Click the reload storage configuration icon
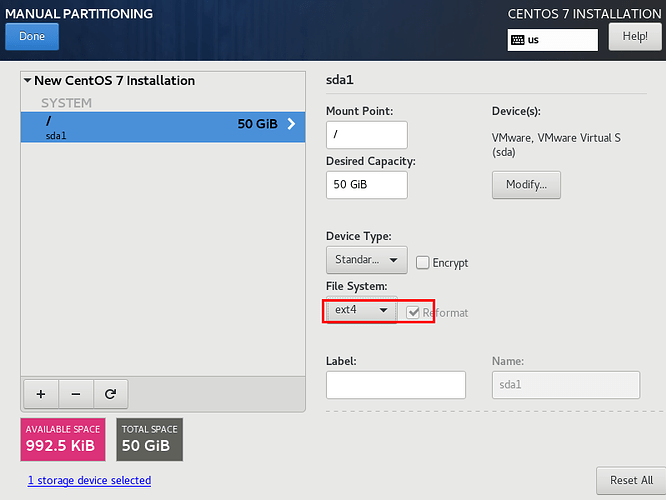The width and height of the screenshot is (666, 500). (x=110, y=394)
